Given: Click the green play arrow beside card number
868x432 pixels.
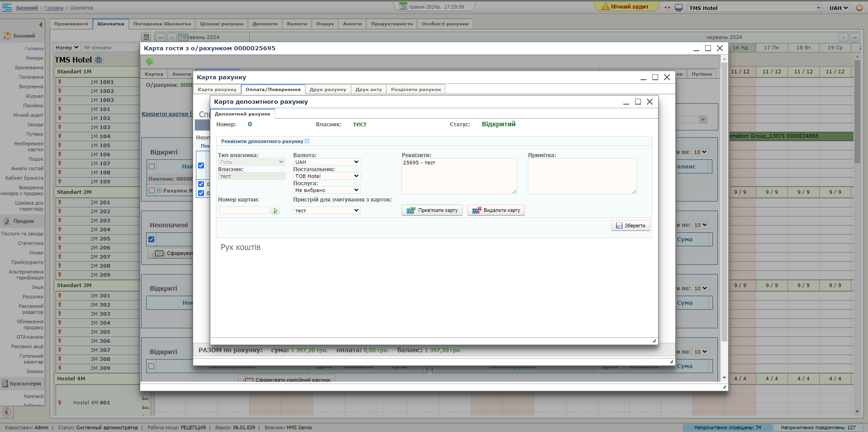Looking at the screenshot, I should tap(275, 211).
